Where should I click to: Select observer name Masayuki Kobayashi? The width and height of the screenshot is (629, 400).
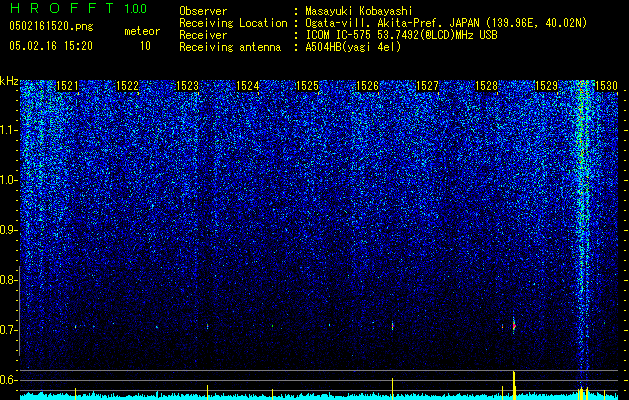click(x=359, y=11)
